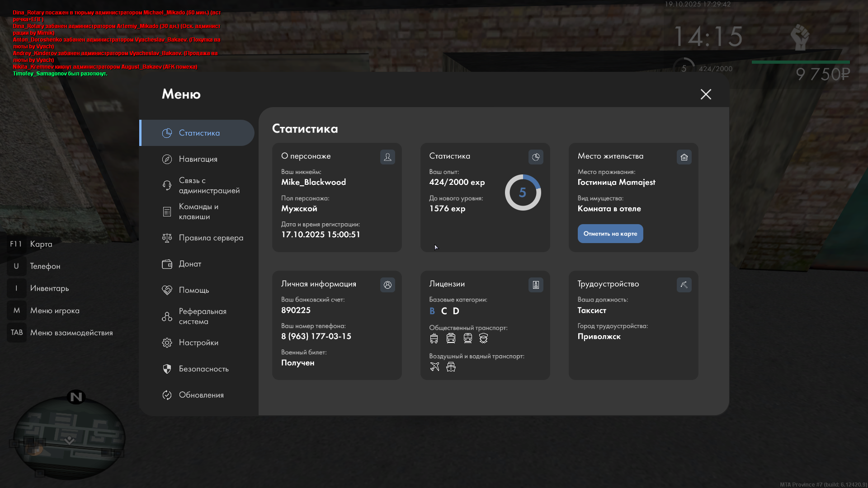Screen dimensions: 868x488
Task: Click the level 5 circular progress indicator
Action: 523,192
